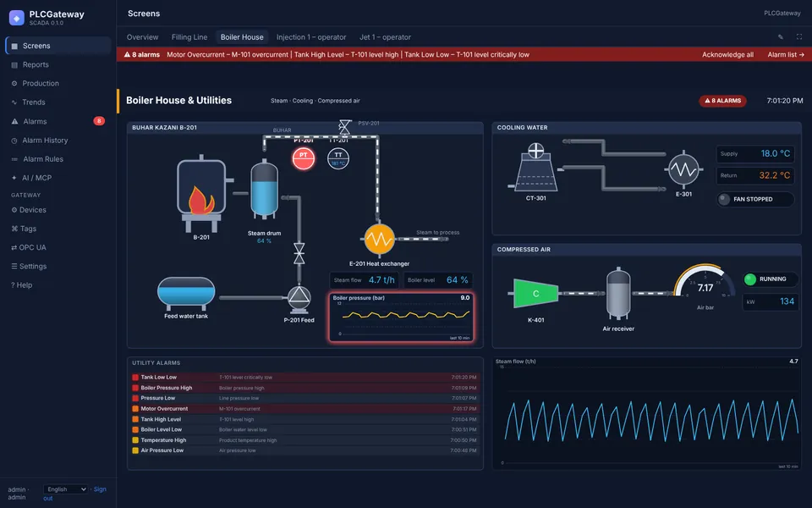The image size is (812, 508).
Task: Open Alarm History in the sidebar
Action: [45, 141]
